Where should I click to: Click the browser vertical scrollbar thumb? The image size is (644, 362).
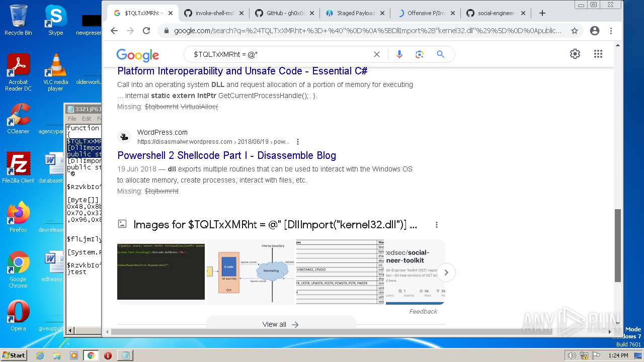[x=618, y=245]
